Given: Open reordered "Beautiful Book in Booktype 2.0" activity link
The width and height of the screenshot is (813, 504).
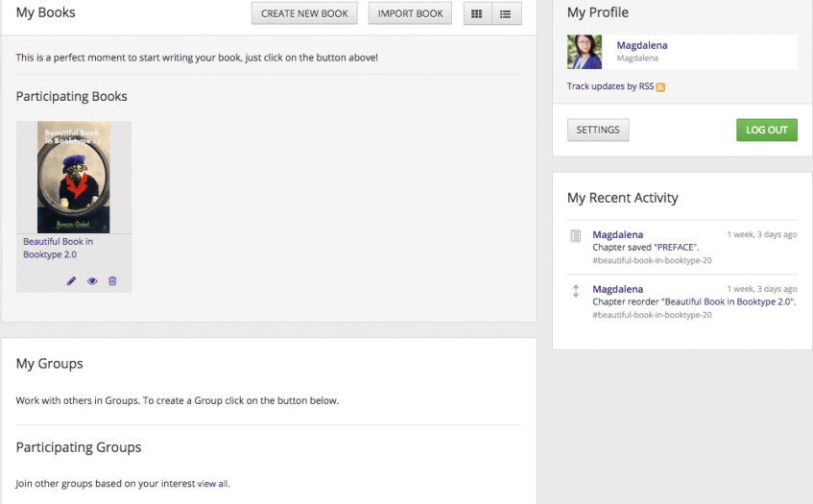Looking at the screenshot, I should 728,301.
